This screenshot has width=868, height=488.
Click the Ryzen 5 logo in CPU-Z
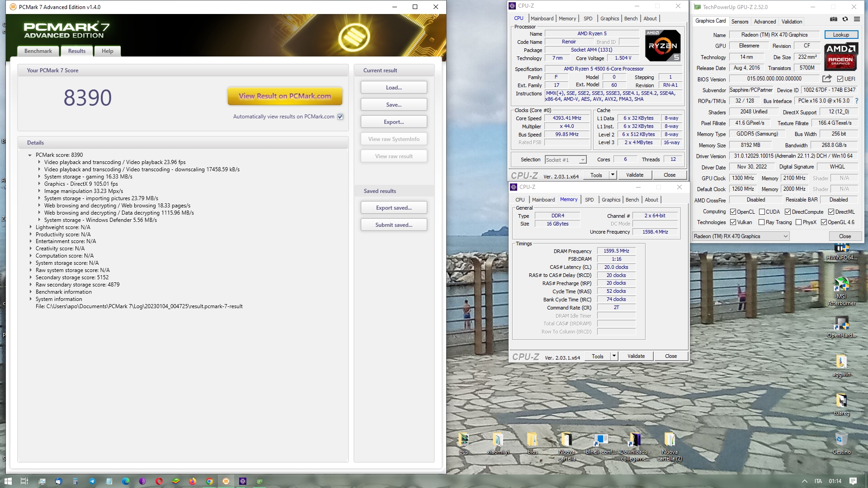tap(663, 46)
